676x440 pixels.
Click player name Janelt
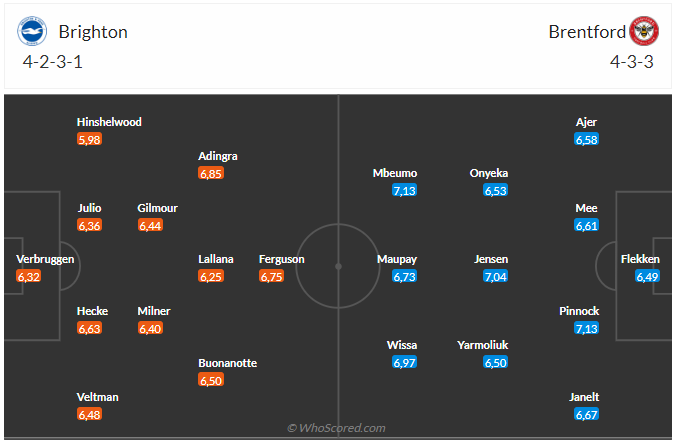pos(584,397)
